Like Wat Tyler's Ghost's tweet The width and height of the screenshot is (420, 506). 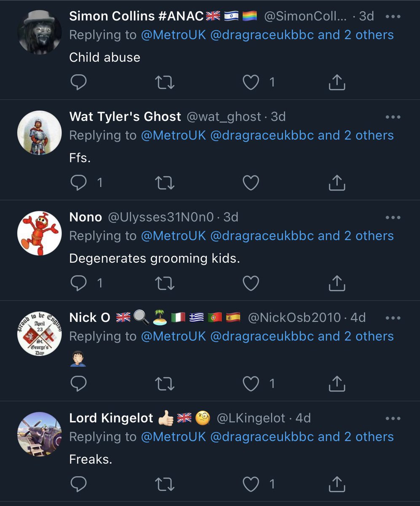pyautogui.click(x=251, y=183)
